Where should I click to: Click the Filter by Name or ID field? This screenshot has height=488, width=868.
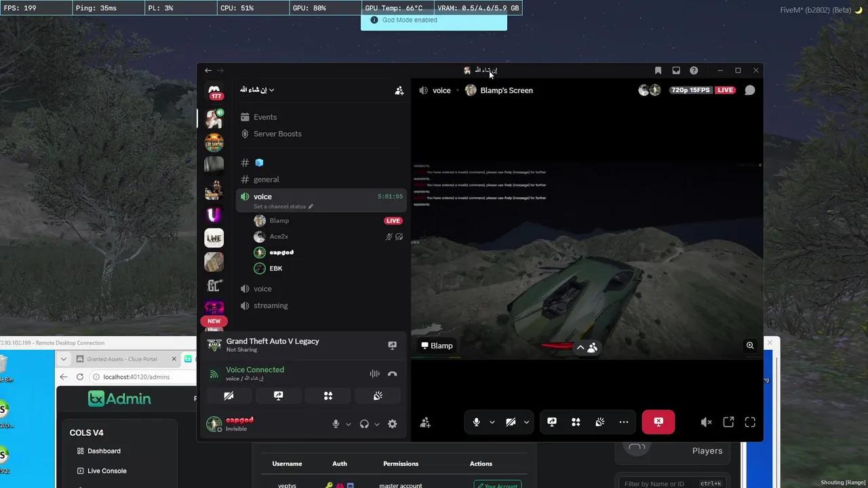[x=671, y=483]
